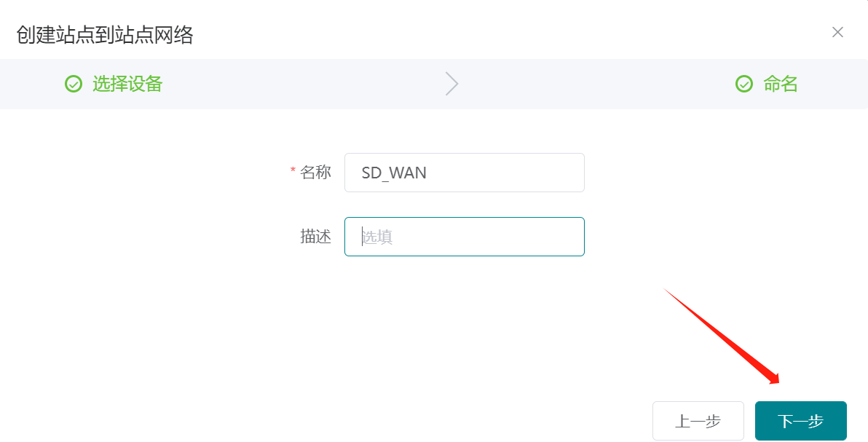Click the 名称 field label
Image resolution: width=868 pixels, height=442 pixels.
tap(315, 173)
